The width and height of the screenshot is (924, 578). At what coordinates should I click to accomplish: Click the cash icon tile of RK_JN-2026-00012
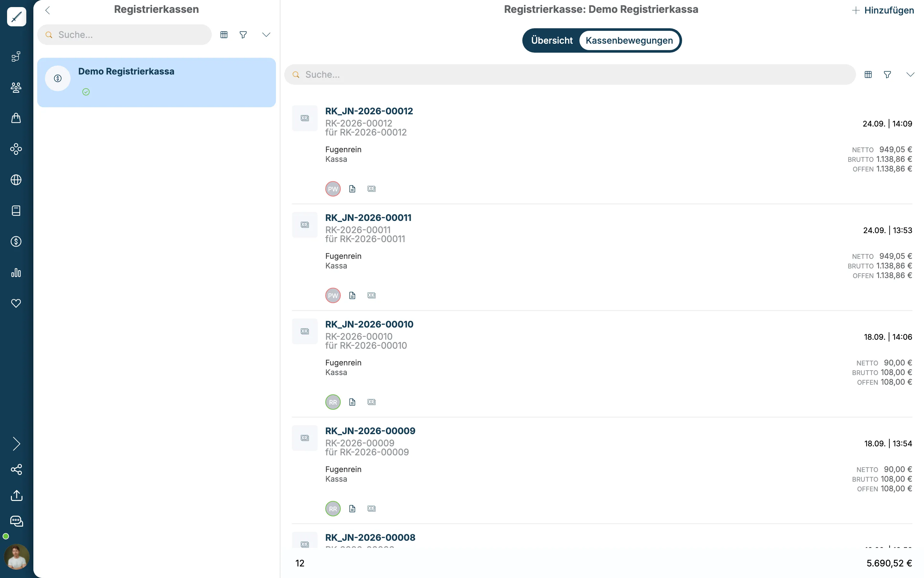pos(305,118)
